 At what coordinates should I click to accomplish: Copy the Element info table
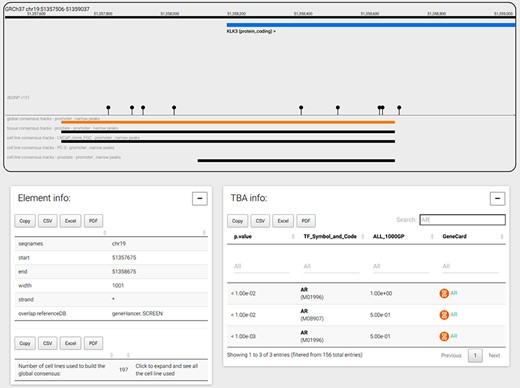coord(25,221)
